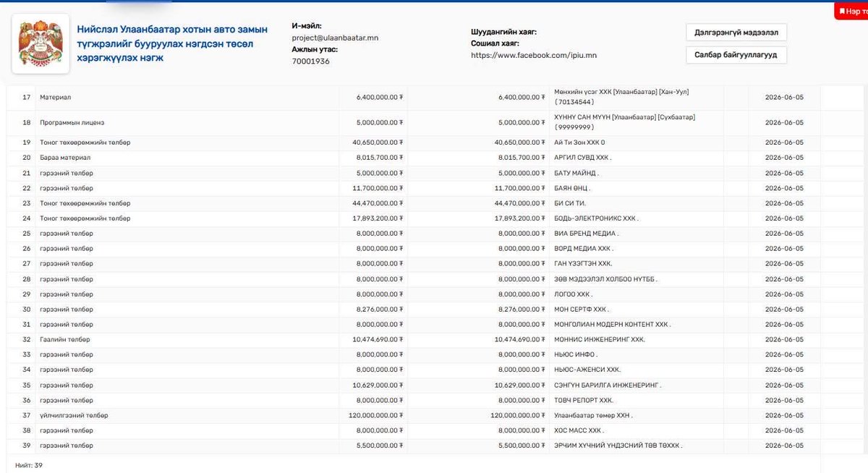Open the Салбар байгууллагууд button
This screenshot has width=868, height=473.
point(736,55)
